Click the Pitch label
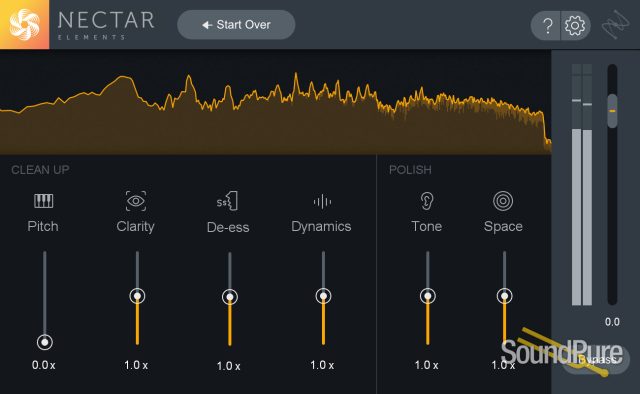 pos(43,226)
